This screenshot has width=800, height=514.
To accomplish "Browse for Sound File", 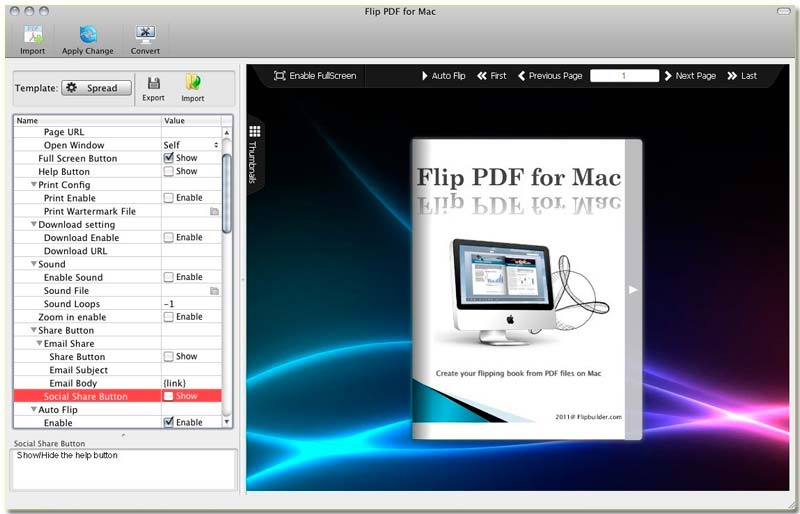I will pos(215,291).
